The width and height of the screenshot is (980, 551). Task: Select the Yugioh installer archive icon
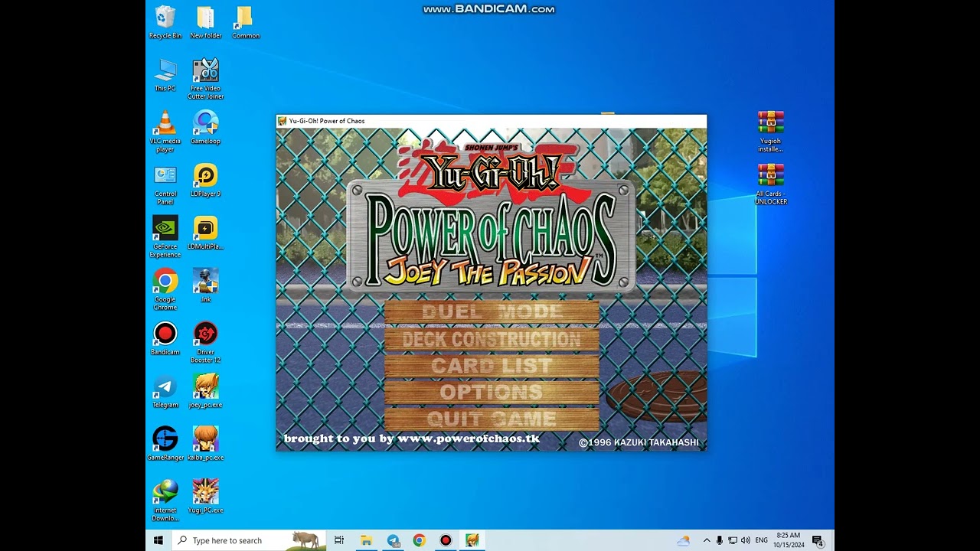coord(770,132)
